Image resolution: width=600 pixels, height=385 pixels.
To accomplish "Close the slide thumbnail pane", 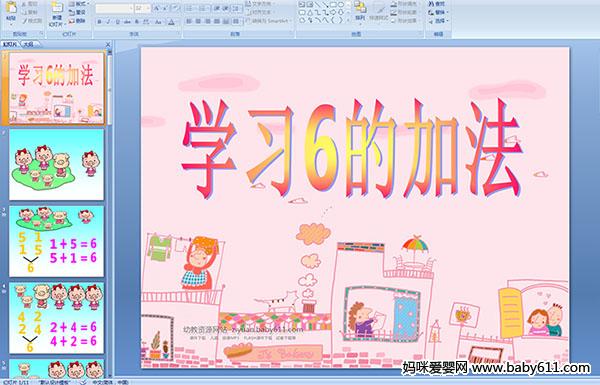I will pos(108,44).
